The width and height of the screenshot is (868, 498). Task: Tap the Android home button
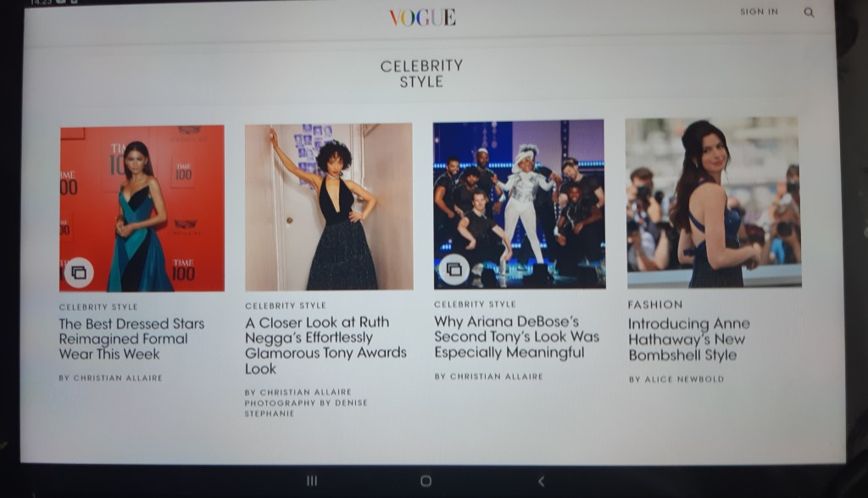click(426, 481)
